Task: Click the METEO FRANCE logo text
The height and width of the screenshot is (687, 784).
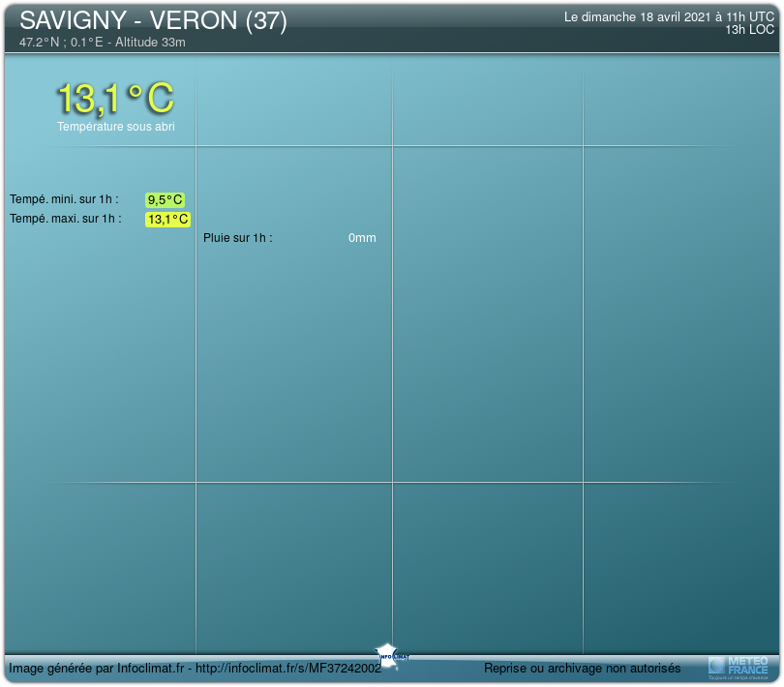Action: pos(747,664)
